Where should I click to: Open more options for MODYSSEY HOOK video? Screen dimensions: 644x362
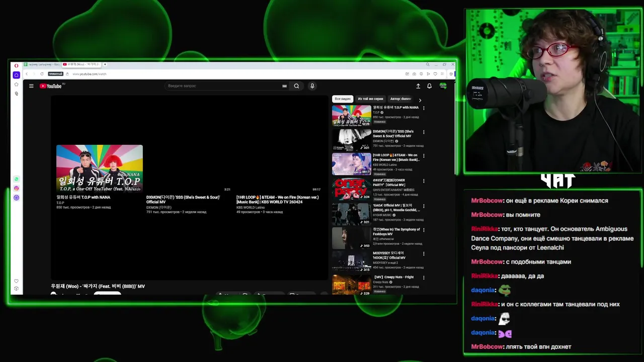[424, 254]
